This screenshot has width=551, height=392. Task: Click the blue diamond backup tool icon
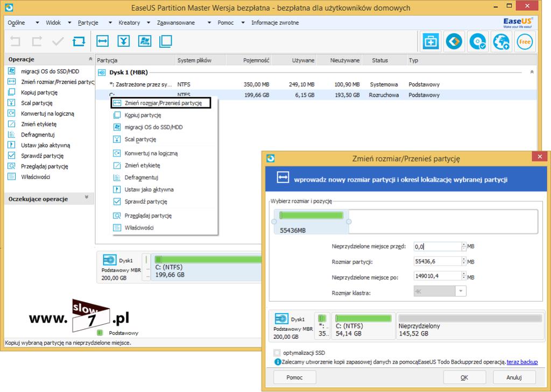(x=454, y=41)
